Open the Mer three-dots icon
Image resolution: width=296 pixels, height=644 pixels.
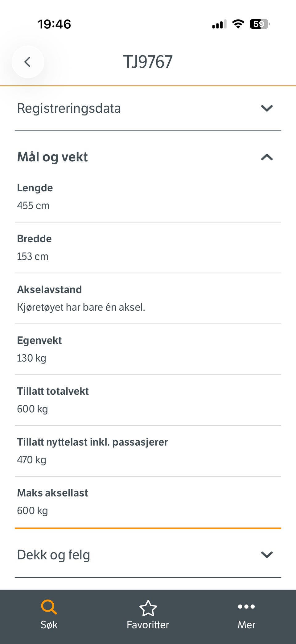click(x=246, y=606)
